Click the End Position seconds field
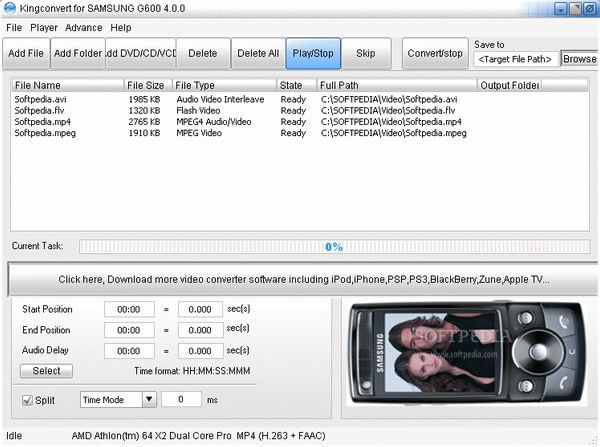The width and height of the screenshot is (600, 447). [200, 330]
